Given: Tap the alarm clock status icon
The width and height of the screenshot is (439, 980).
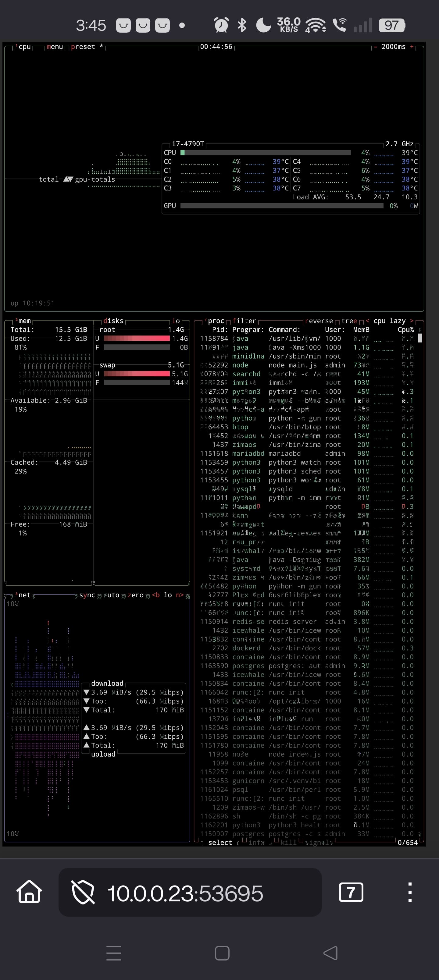Looking at the screenshot, I should coord(221,25).
